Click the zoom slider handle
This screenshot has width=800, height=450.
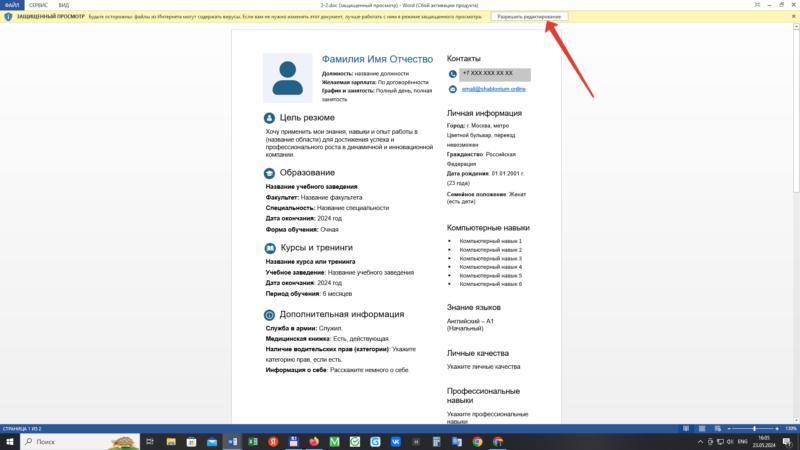point(755,429)
